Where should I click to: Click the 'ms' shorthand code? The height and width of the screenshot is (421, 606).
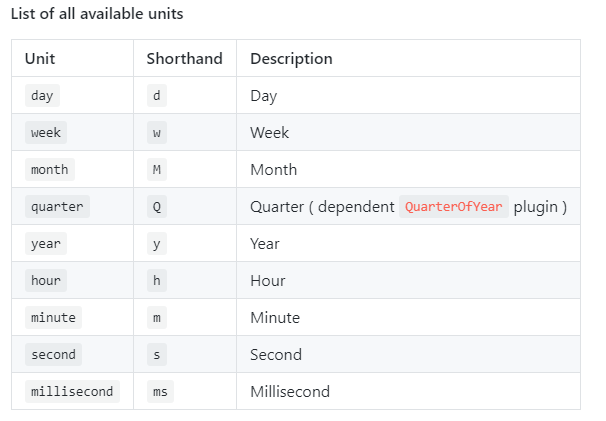tap(160, 391)
